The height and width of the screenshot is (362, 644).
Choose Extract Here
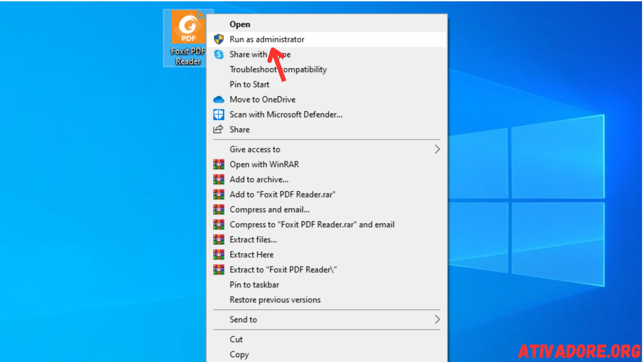[327, 255]
